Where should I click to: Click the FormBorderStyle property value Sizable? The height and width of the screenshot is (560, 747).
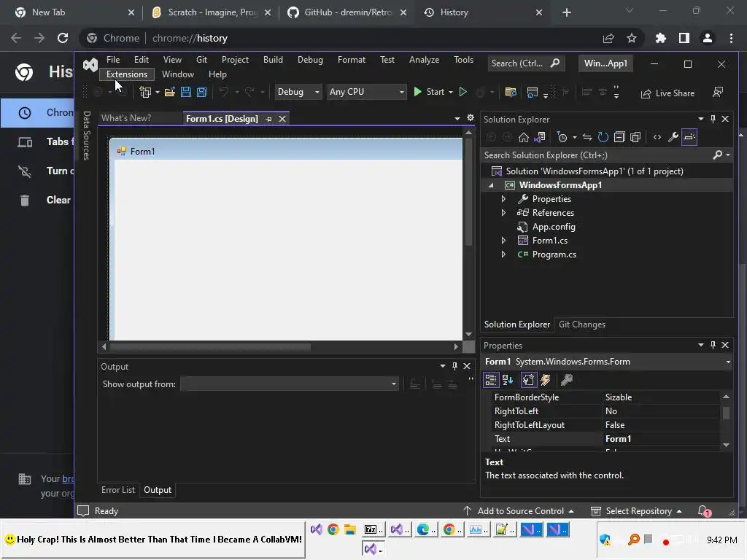[661, 397]
